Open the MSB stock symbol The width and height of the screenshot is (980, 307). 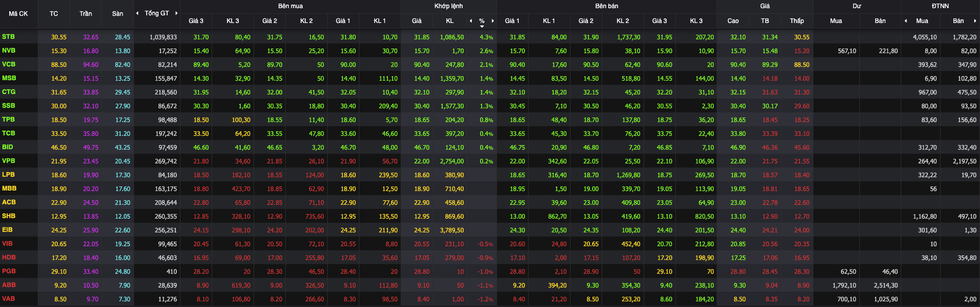(9, 78)
